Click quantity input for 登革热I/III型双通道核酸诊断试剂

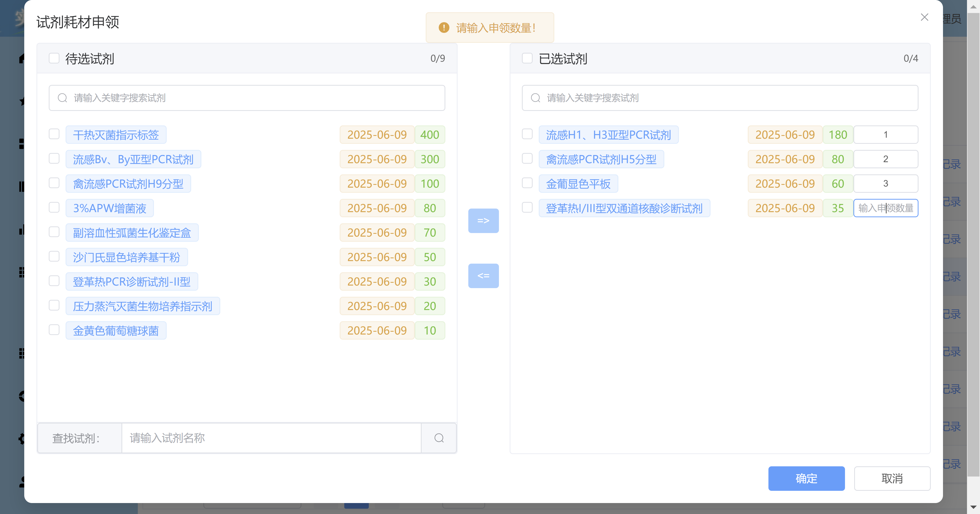pyautogui.click(x=885, y=208)
